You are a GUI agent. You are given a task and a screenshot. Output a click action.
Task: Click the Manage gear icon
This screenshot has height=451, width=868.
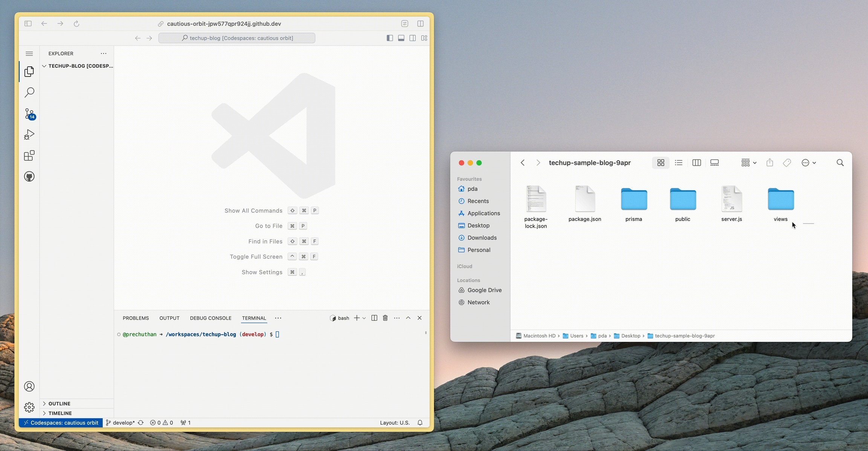(x=29, y=407)
